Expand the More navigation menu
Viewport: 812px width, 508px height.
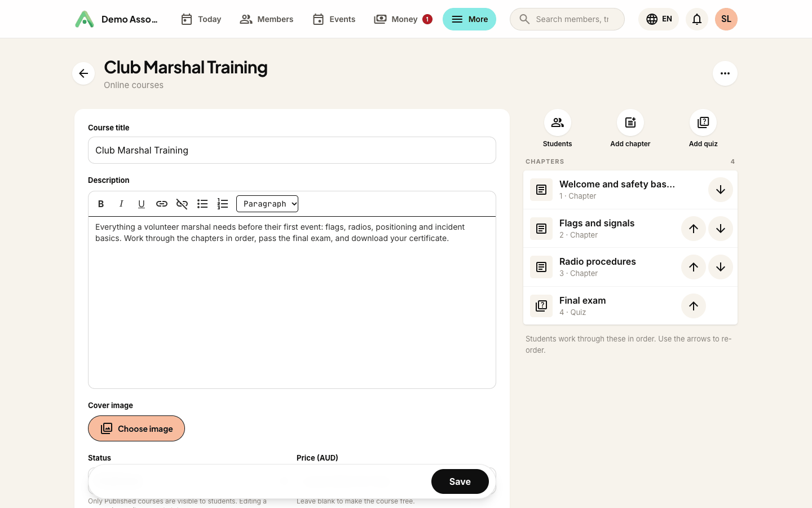[469, 19]
